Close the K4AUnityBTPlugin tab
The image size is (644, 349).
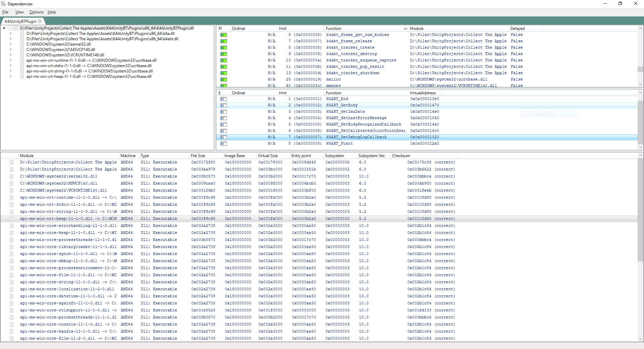[x=40, y=21]
